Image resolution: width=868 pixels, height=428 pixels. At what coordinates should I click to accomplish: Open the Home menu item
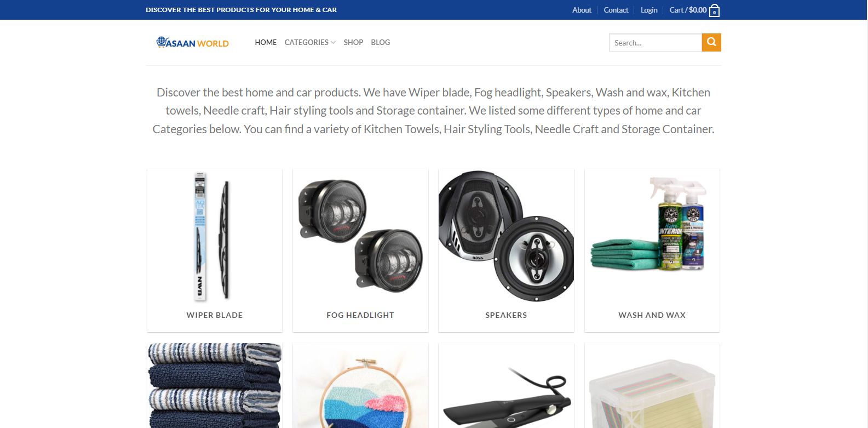click(266, 42)
